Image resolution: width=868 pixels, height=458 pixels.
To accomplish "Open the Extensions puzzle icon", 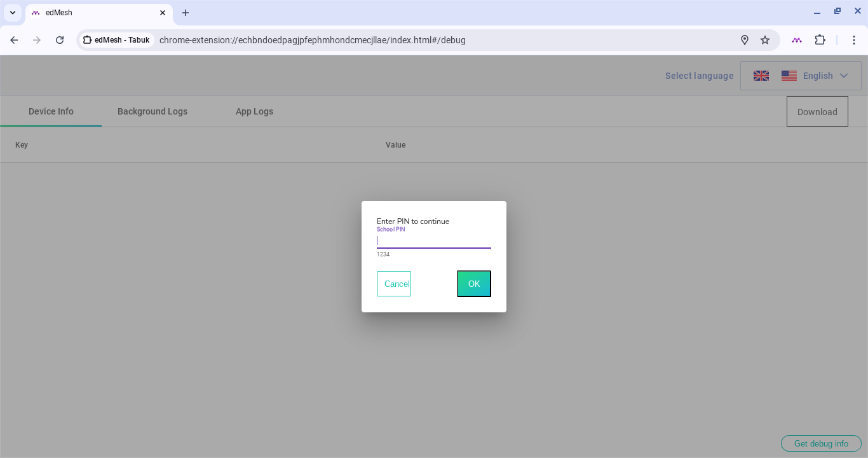I will 820,40.
